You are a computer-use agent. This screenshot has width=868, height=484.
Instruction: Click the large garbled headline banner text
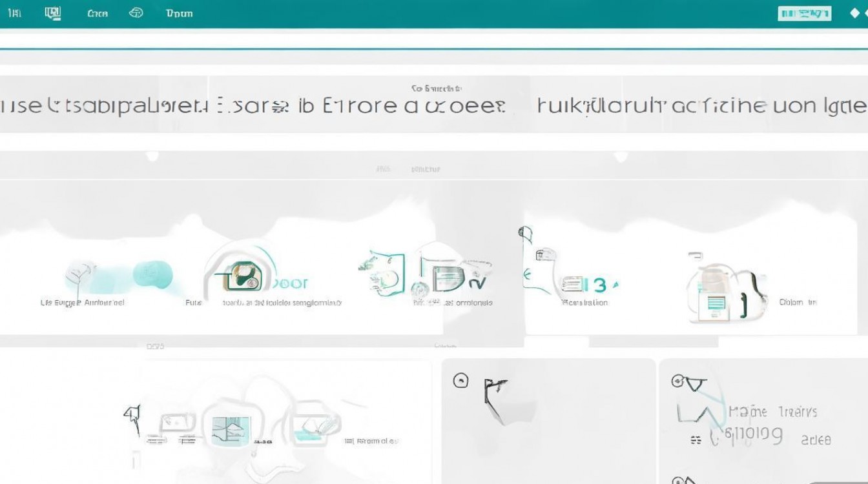click(x=434, y=106)
